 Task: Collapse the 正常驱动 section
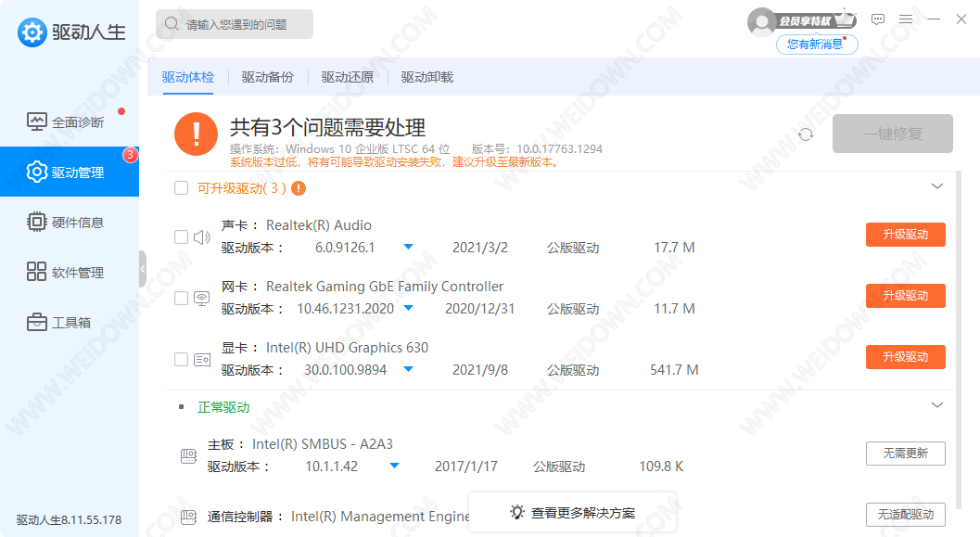pyautogui.click(x=936, y=405)
